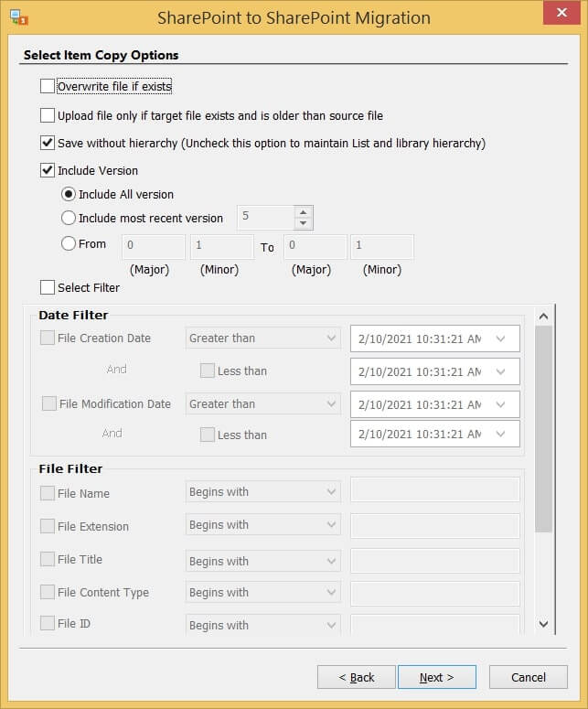The height and width of the screenshot is (709, 588).
Task: Select Include most recent version radio
Action: coord(69,218)
